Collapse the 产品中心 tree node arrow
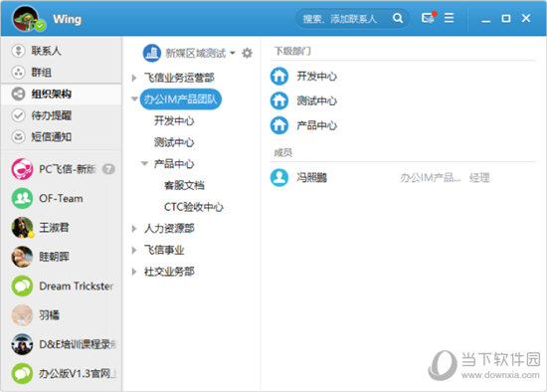This screenshot has width=547, height=392. pyautogui.click(x=144, y=163)
